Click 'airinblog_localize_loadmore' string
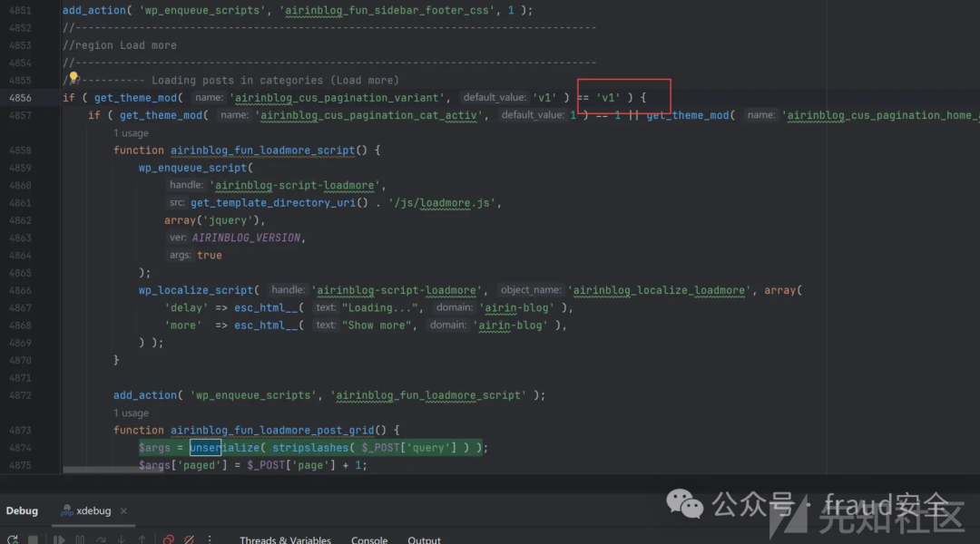Screen dimensions: 980x544 click(659, 290)
